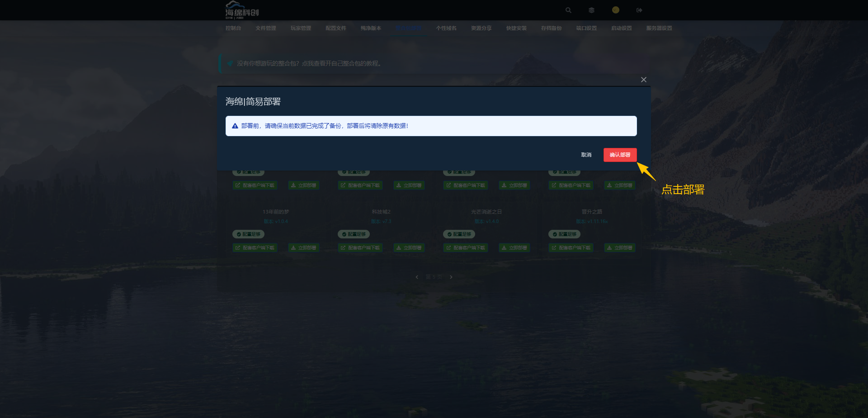Click 立即部署 for 晋升之路

[x=619, y=248]
